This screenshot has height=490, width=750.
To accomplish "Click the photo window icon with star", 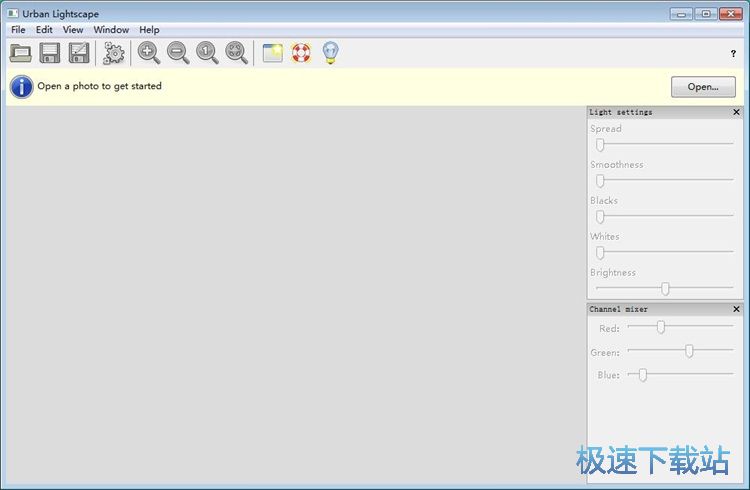I will (x=273, y=53).
